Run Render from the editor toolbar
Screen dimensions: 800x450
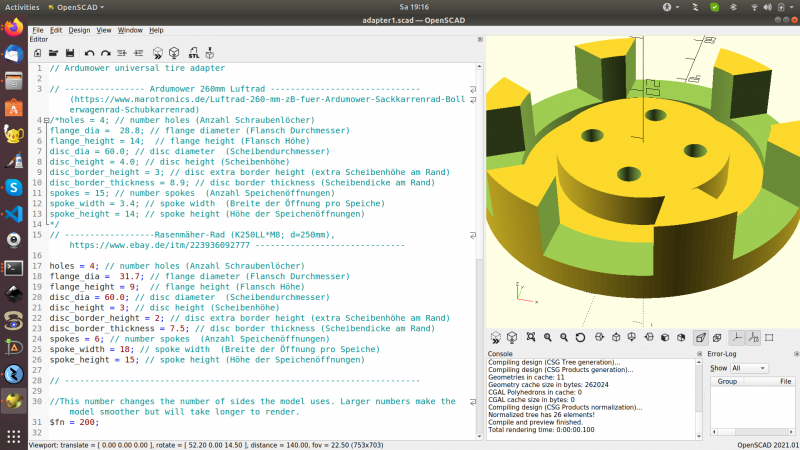pyautogui.click(x=174, y=53)
